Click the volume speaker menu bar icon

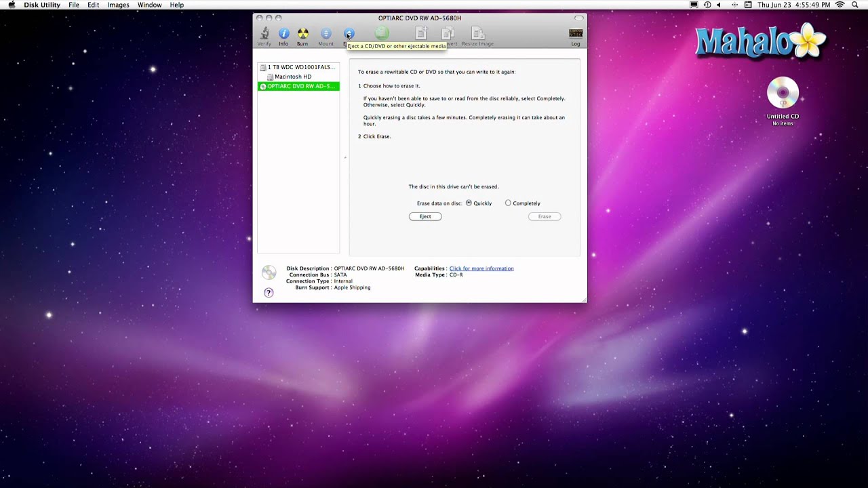(719, 5)
